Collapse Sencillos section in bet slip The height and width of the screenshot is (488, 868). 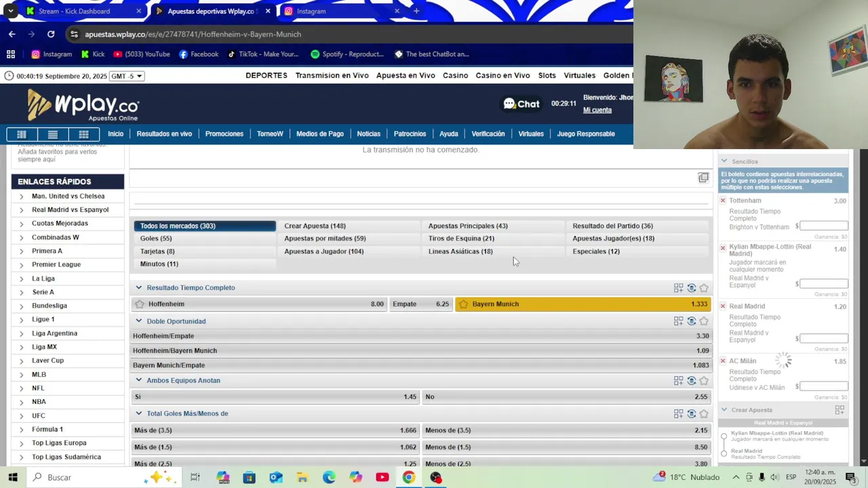click(724, 161)
